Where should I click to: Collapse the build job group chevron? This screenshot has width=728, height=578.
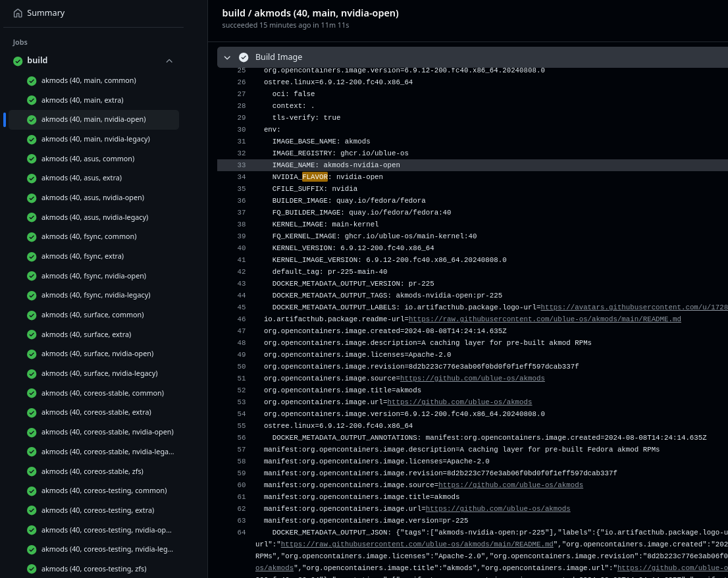coord(169,60)
